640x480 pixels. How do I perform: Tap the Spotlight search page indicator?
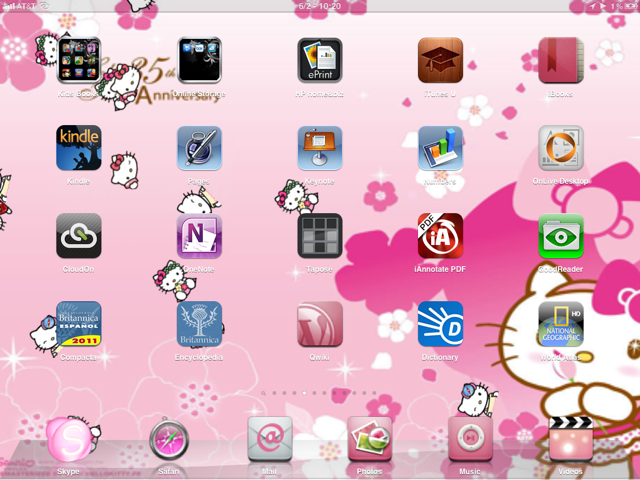click(x=264, y=393)
